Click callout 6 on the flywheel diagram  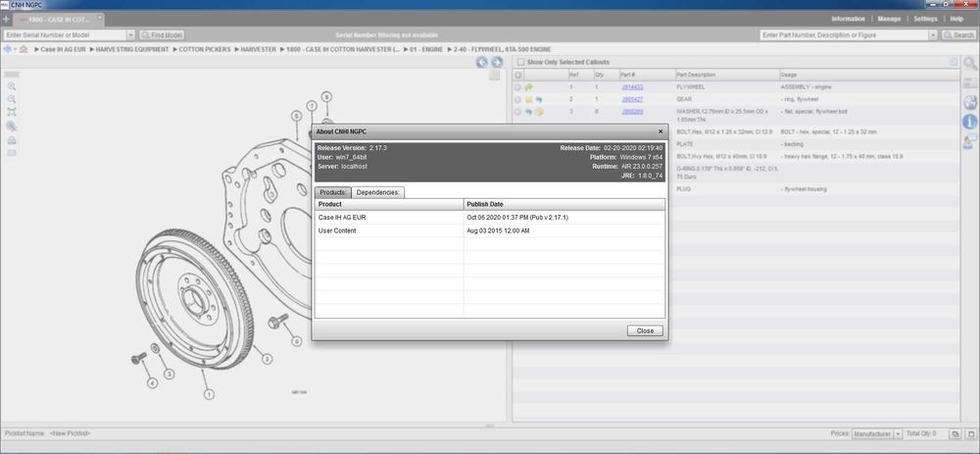click(x=297, y=341)
